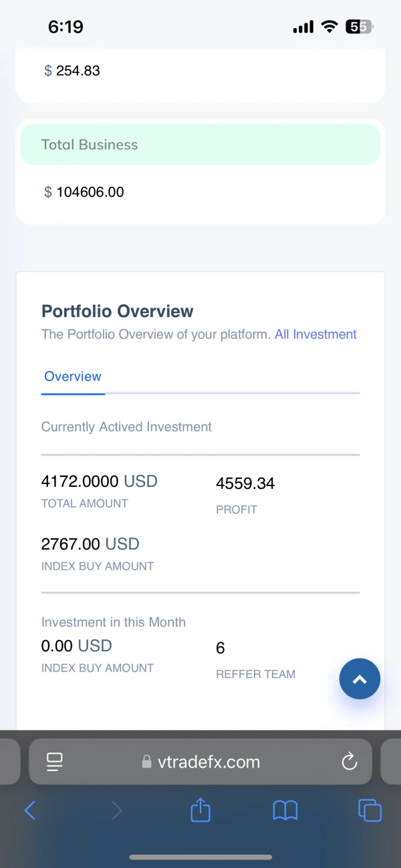Viewport: 401px width, 868px height.
Task: Tap the Portfolio Overview heading
Action: 118,311
